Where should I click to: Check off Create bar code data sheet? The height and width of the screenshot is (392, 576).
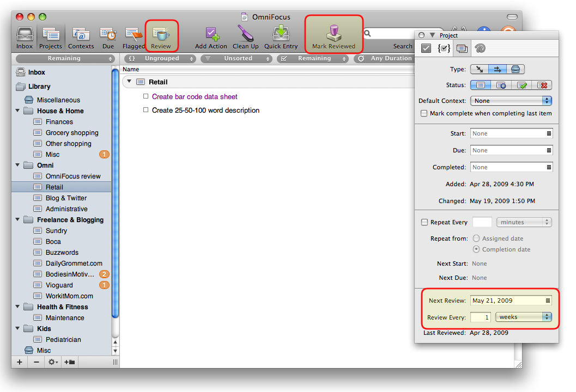(146, 96)
